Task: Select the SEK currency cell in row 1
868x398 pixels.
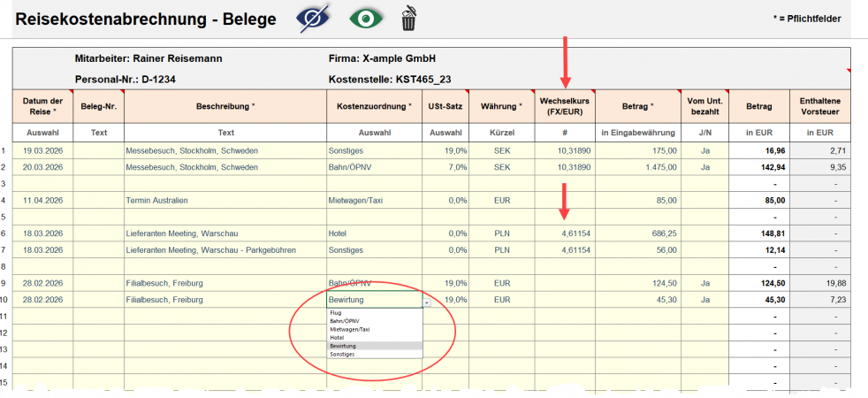Action: [502, 150]
